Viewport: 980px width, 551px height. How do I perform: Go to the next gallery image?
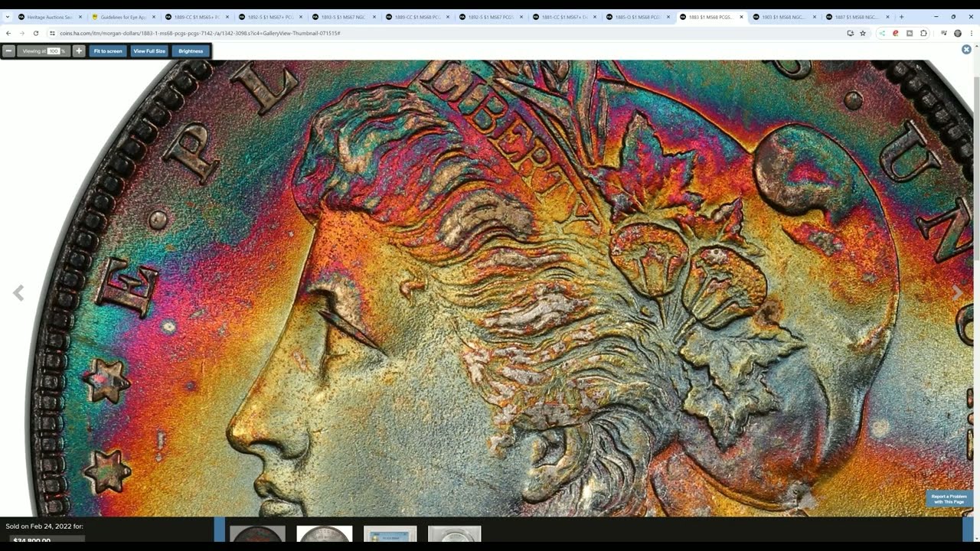click(x=957, y=293)
